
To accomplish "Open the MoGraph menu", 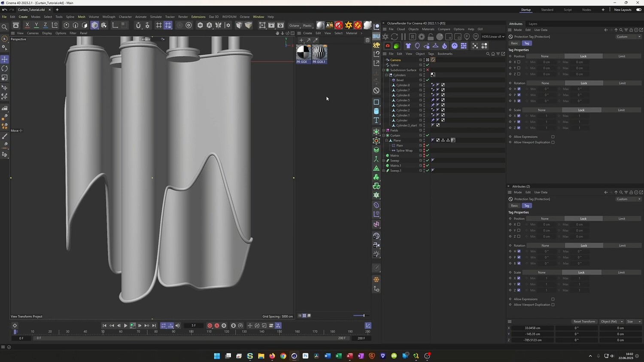I will [109, 17].
